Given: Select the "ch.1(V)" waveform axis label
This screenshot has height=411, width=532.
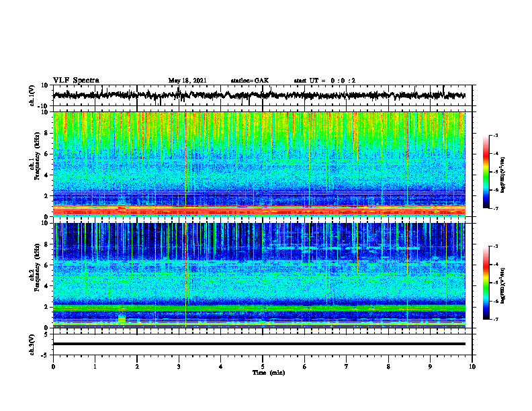Looking at the screenshot, I should (32, 95).
